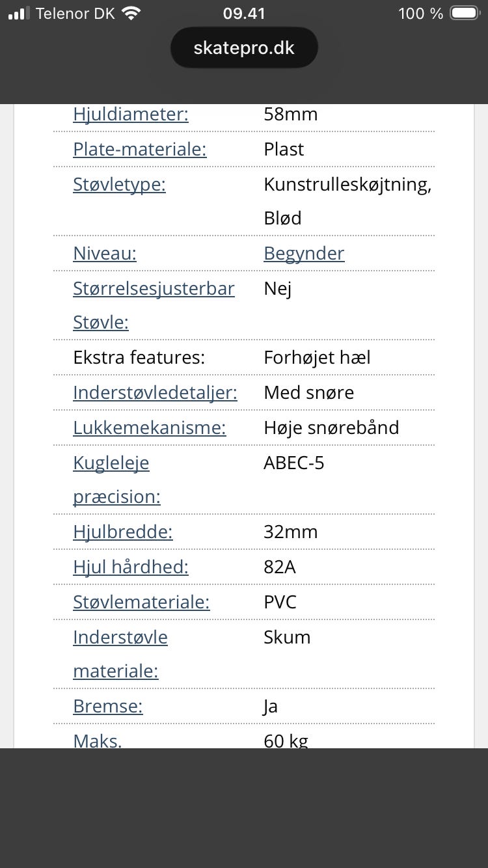The height and width of the screenshot is (868, 488).
Task: Tap the Bremse link
Action: (x=107, y=707)
